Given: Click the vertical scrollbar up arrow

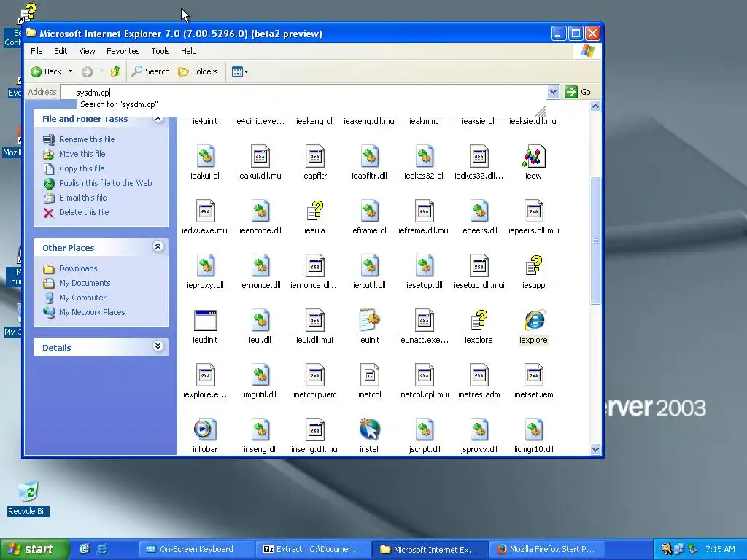Looking at the screenshot, I should pyautogui.click(x=595, y=106).
